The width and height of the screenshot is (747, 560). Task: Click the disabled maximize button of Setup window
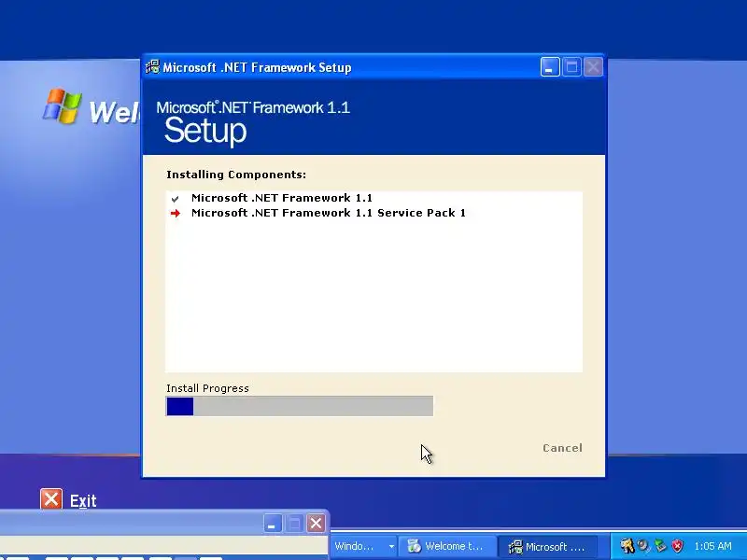pyautogui.click(x=571, y=67)
